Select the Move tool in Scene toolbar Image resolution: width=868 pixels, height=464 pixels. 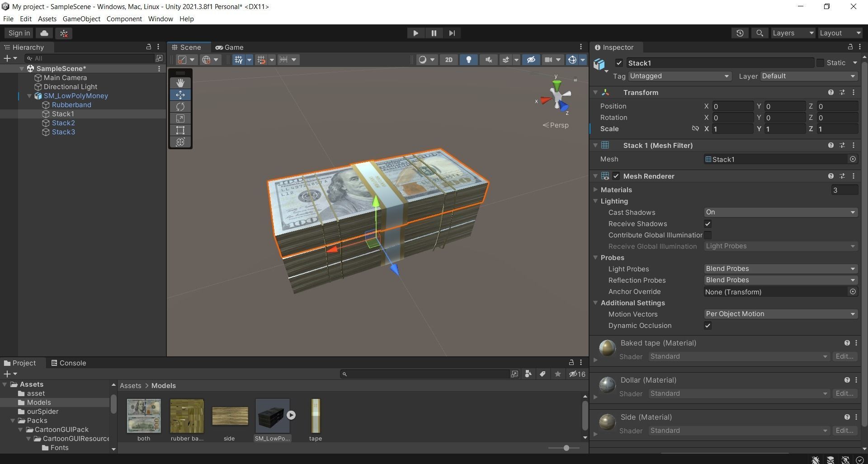pos(180,95)
